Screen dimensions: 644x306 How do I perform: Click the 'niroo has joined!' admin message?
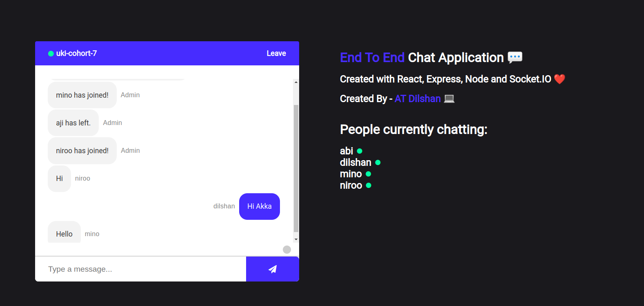click(82, 151)
